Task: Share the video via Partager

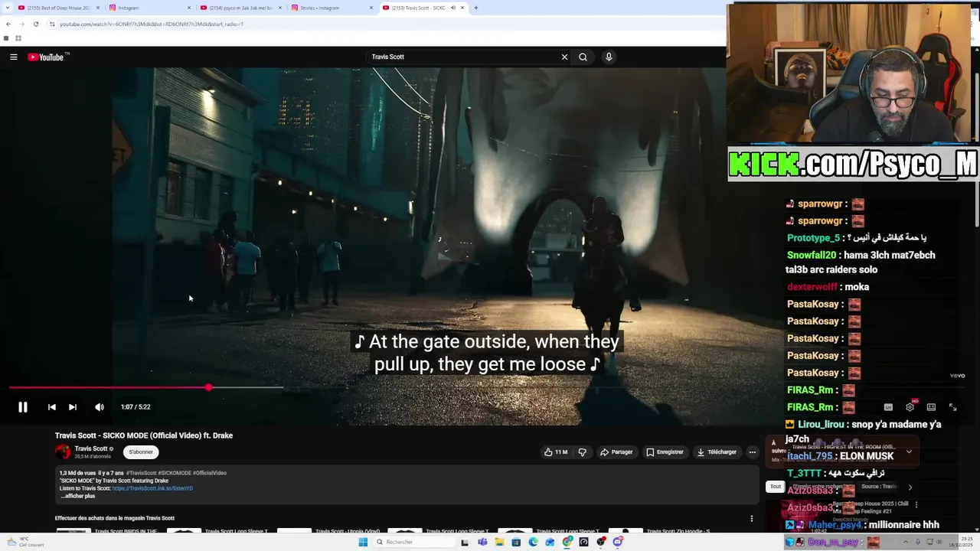Action: click(x=616, y=452)
